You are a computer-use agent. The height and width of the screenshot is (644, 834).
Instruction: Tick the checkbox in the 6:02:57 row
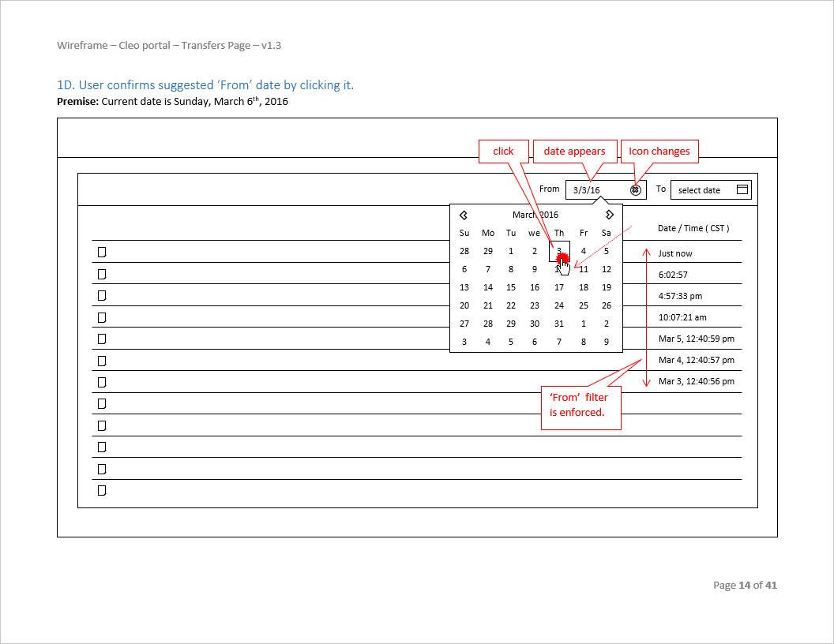[x=102, y=274]
